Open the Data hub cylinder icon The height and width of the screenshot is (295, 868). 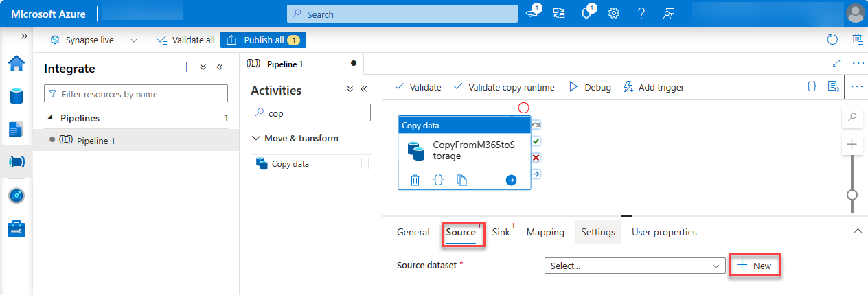tap(16, 96)
